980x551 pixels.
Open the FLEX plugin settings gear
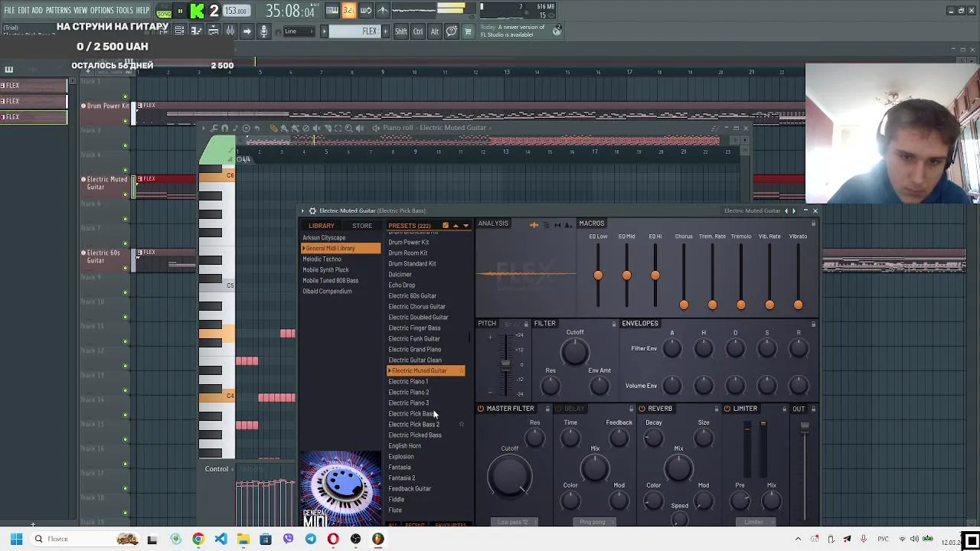(312, 210)
